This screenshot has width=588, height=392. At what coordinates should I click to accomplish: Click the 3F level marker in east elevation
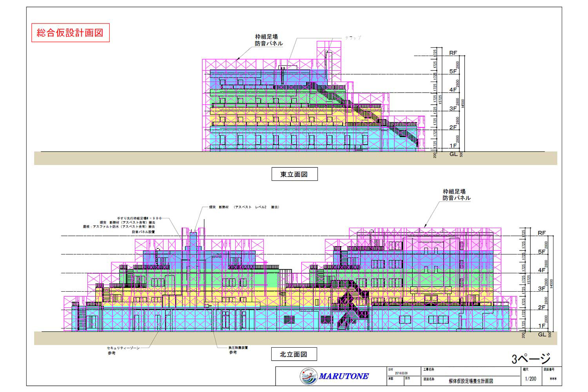pos(453,109)
